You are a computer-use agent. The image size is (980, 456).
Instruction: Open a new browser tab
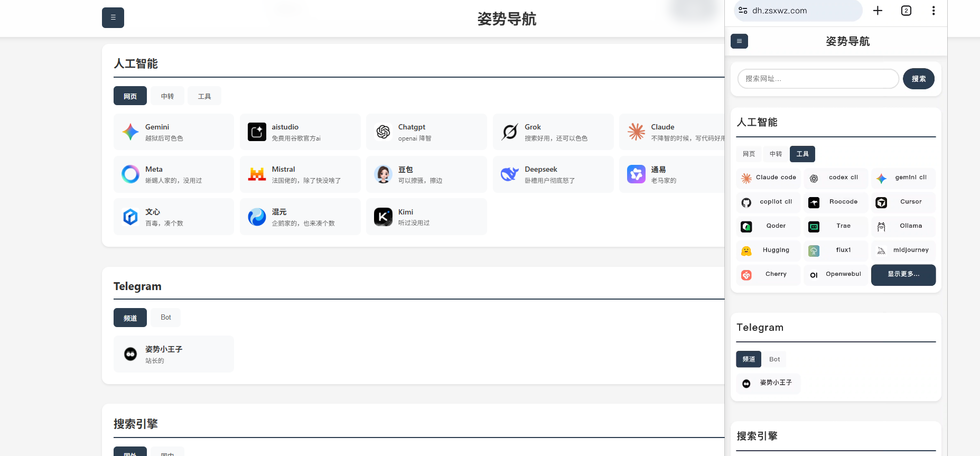tap(878, 11)
